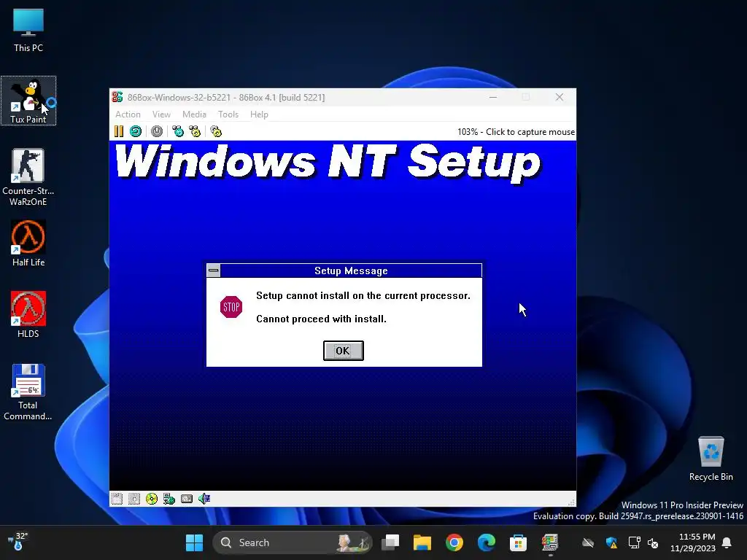Viewport: 747px width, 560px height.
Task: Click the ACPI power shutdown icon
Action: [x=157, y=131]
